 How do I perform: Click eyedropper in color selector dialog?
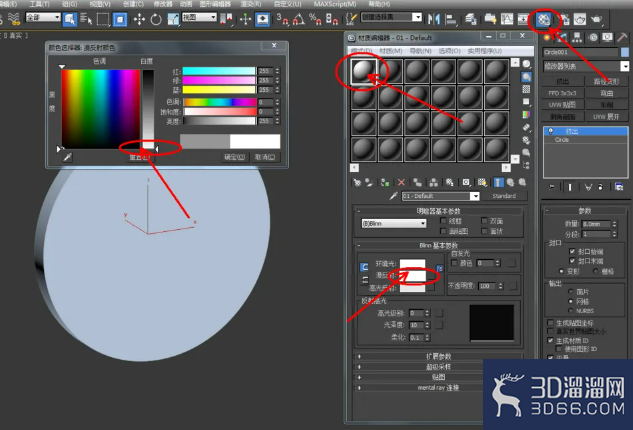point(67,157)
